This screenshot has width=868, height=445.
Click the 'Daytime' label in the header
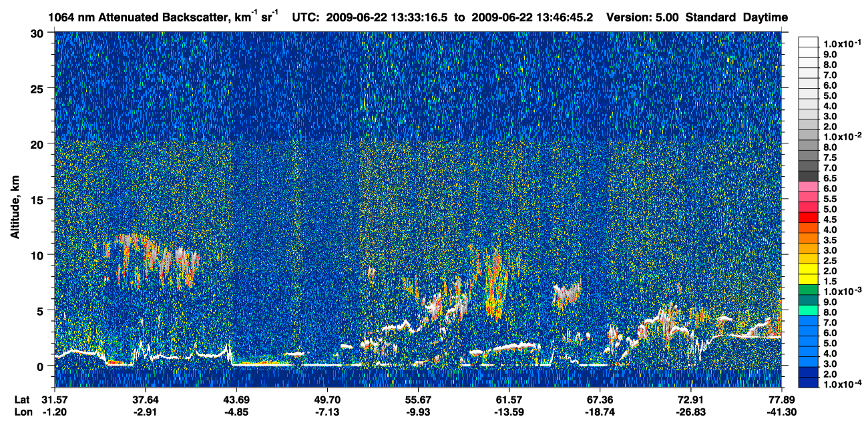click(765, 18)
